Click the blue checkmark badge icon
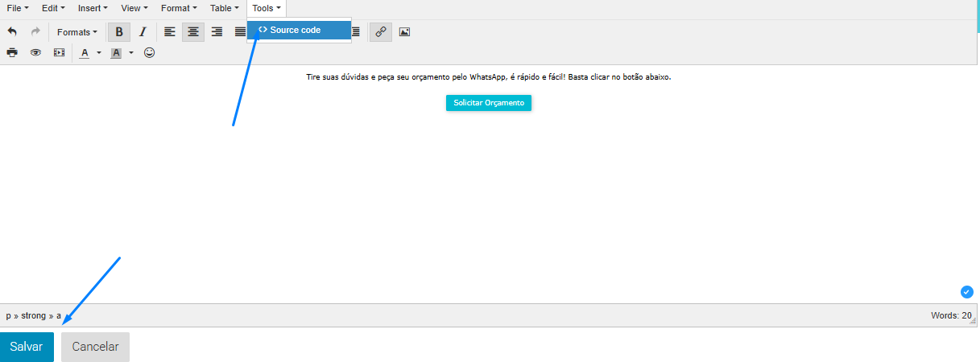Screen dimensions: 980x362 coord(967,291)
